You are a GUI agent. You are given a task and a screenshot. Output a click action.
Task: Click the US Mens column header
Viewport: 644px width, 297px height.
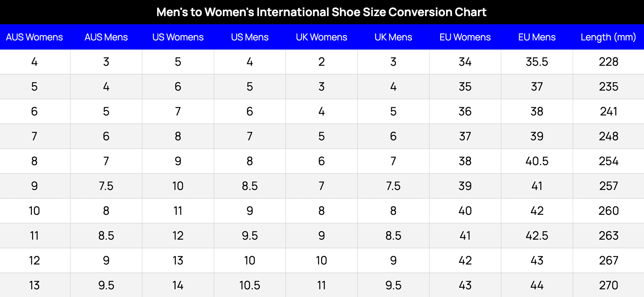point(250,37)
